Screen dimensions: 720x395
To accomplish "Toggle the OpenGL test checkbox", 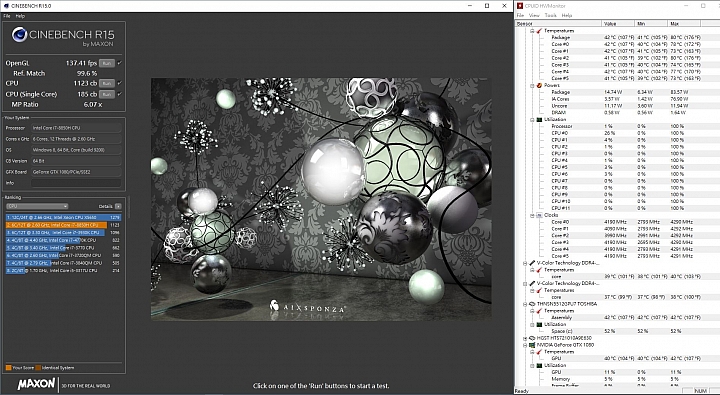I will point(120,63).
